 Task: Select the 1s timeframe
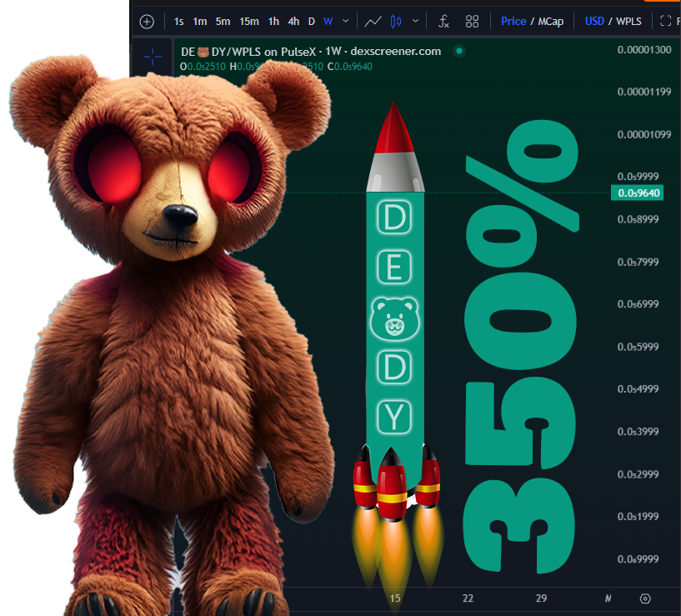click(179, 22)
